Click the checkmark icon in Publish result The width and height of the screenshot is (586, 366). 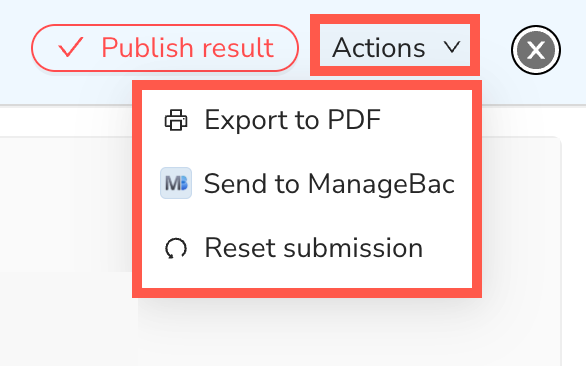coord(70,47)
